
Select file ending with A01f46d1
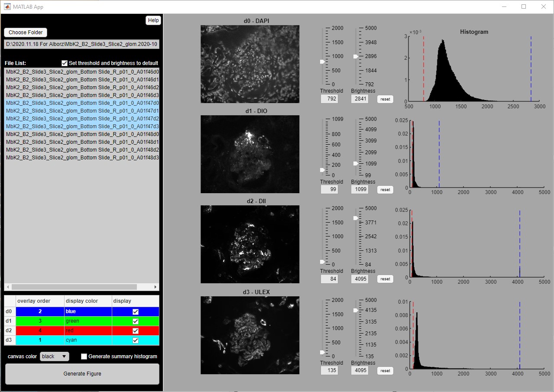coord(82,80)
